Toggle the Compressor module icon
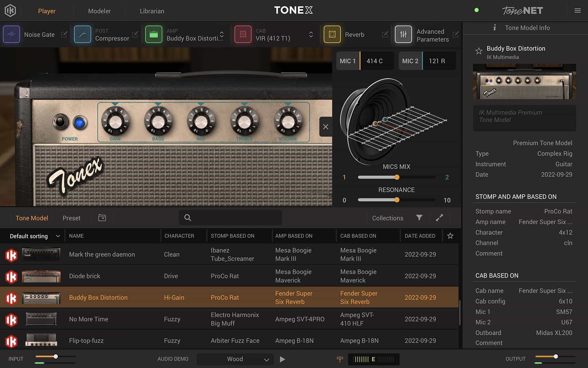588x368 pixels. pyautogui.click(x=83, y=34)
